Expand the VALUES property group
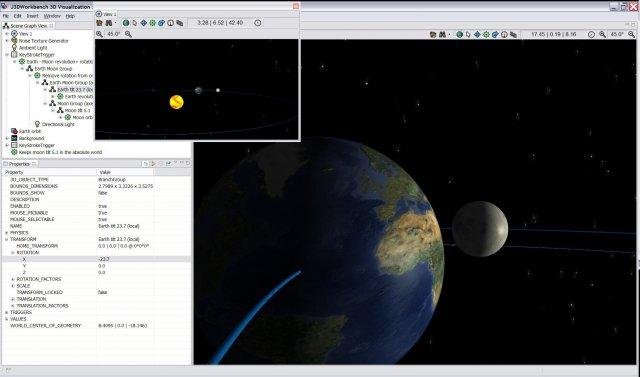 pos(6,319)
